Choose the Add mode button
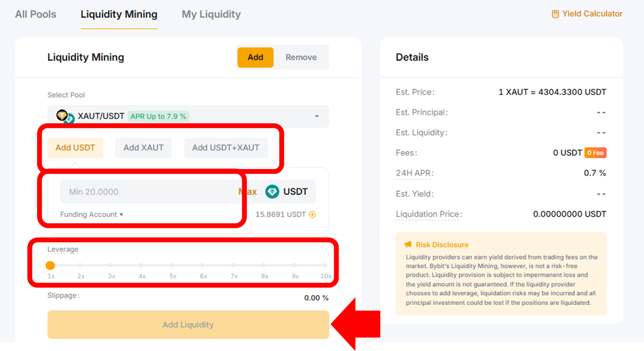Image resolution: width=644 pixels, height=351 pixels. [255, 57]
